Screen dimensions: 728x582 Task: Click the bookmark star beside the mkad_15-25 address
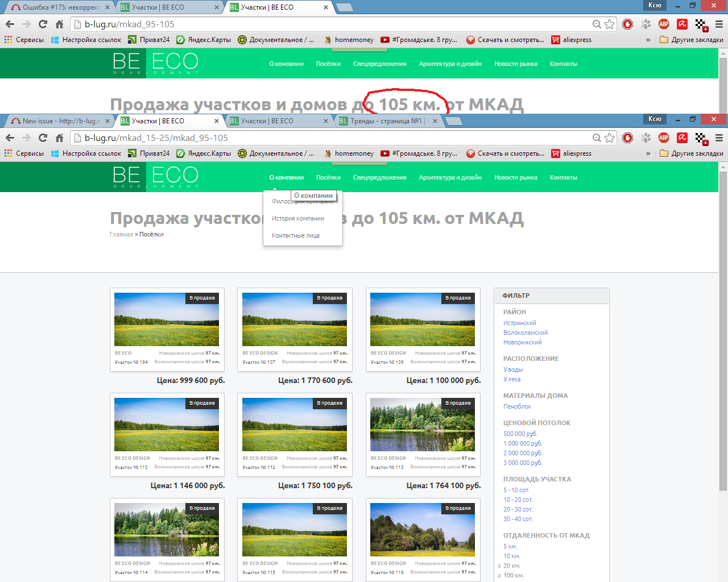[609, 138]
